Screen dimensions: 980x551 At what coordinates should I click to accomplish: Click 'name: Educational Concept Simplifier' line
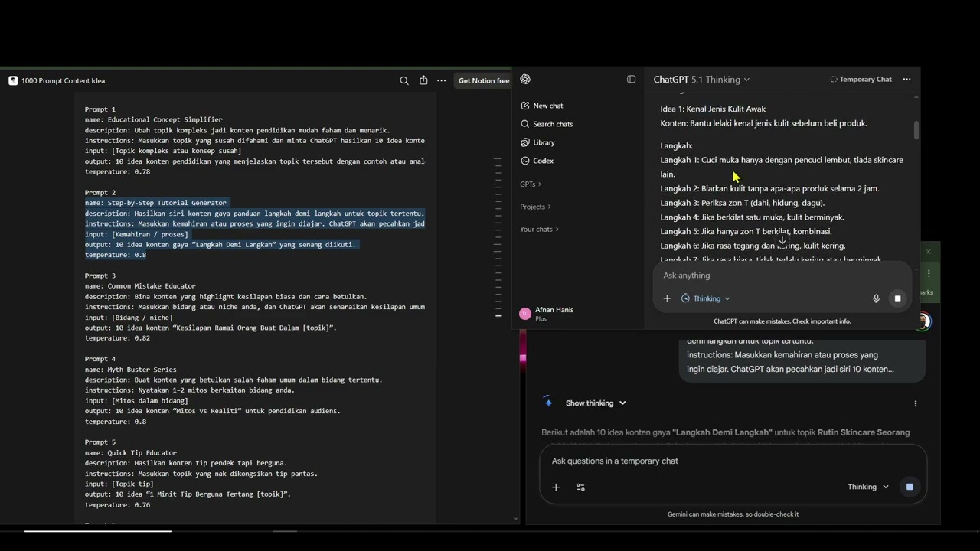pyautogui.click(x=154, y=120)
